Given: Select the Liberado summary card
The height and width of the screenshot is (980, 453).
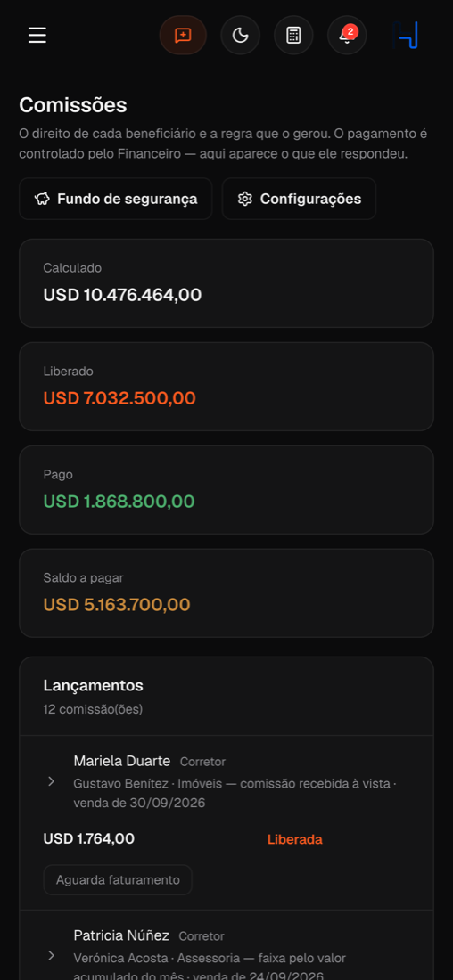Looking at the screenshot, I should [x=226, y=387].
